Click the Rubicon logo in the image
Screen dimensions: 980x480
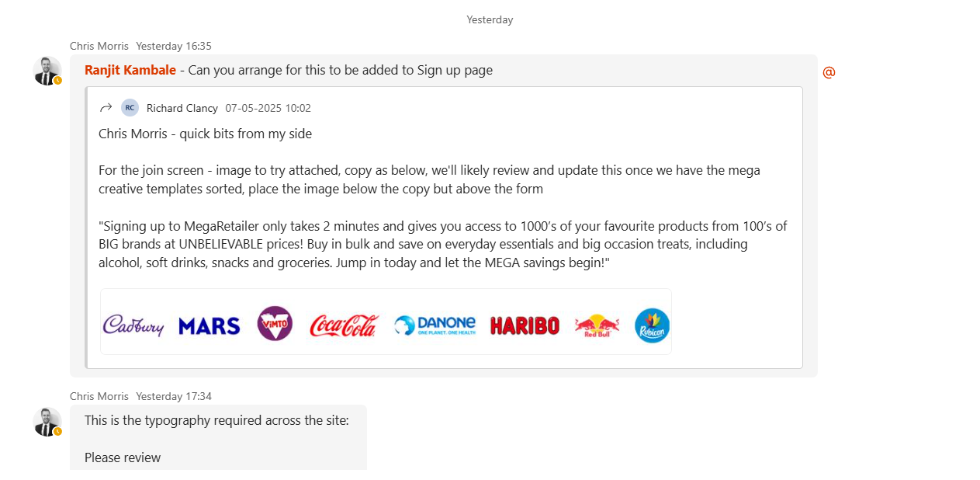(652, 325)
